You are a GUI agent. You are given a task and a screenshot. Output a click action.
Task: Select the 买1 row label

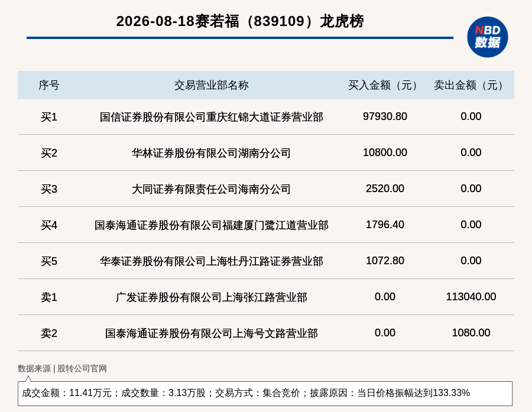(49, 117)
